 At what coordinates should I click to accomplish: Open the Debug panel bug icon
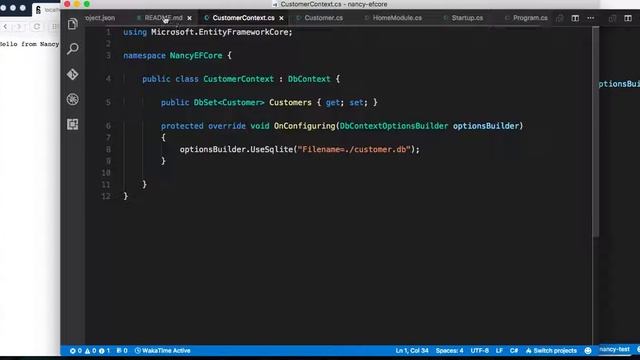73,99
